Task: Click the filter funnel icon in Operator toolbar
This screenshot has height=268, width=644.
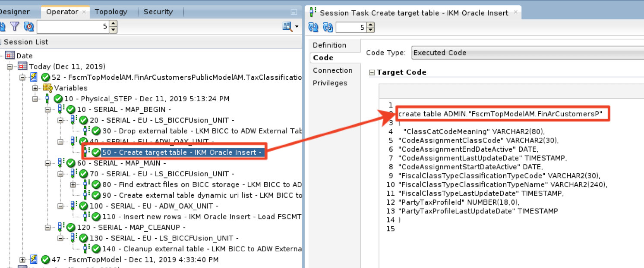Action: 15,27
